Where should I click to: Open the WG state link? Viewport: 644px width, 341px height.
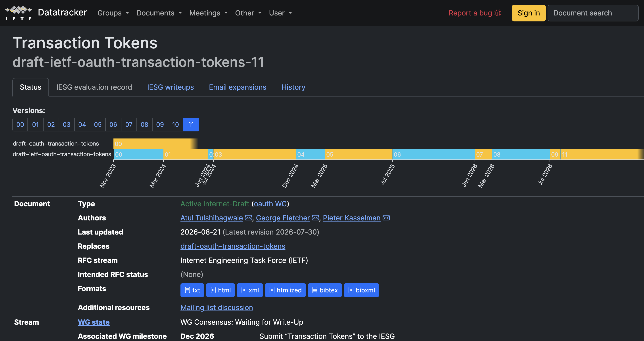coord(94,322)
